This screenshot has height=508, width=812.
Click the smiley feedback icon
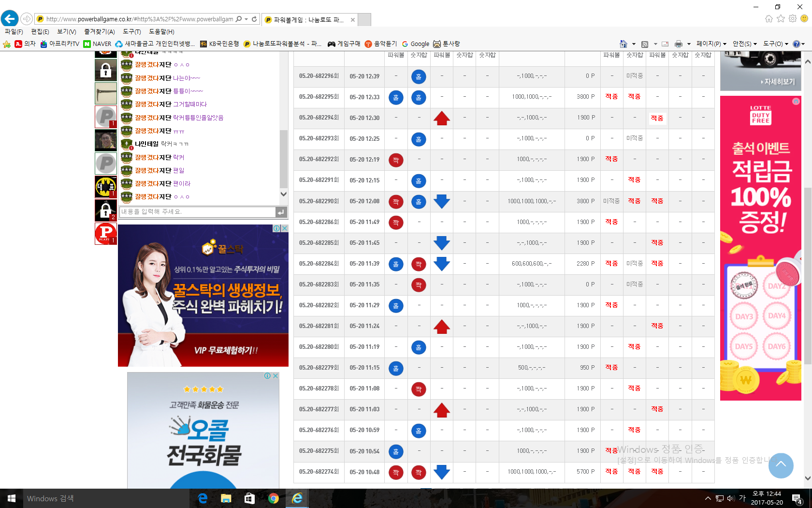(804, 18)
